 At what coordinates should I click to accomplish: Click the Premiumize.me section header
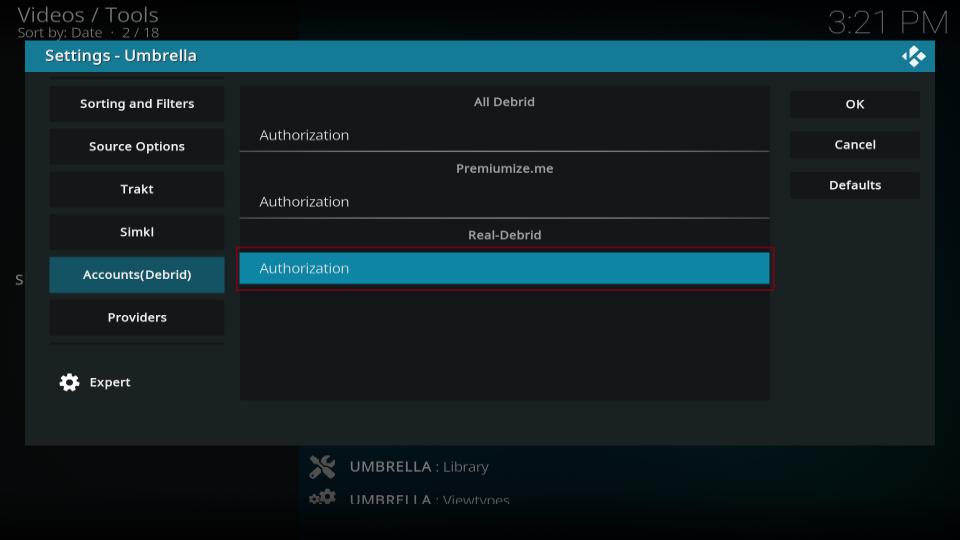click(504, 168)
